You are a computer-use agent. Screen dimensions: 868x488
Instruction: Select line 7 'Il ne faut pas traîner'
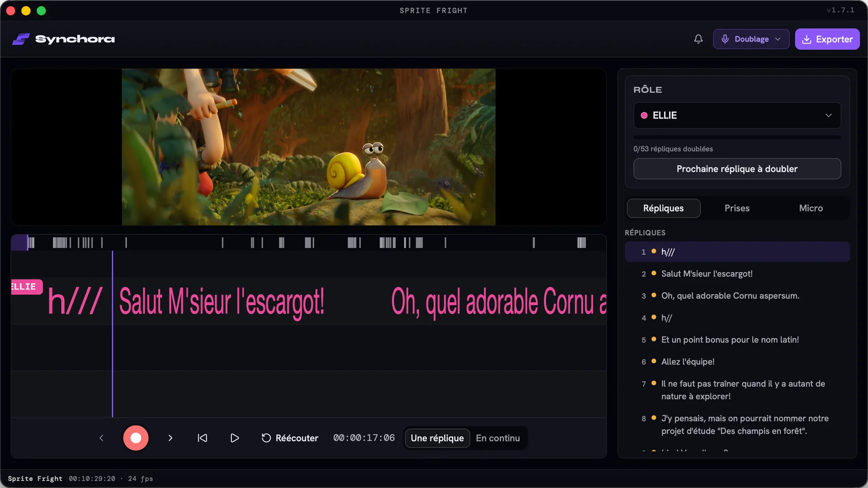tap(737, 390)
